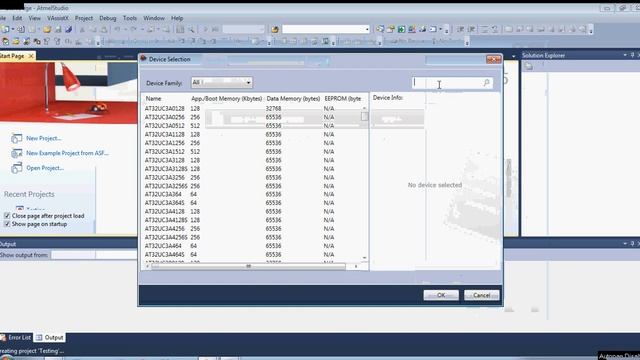Pin the Solution Explorer panel
This screenshot has width=640, height=360.
[632, 55]
